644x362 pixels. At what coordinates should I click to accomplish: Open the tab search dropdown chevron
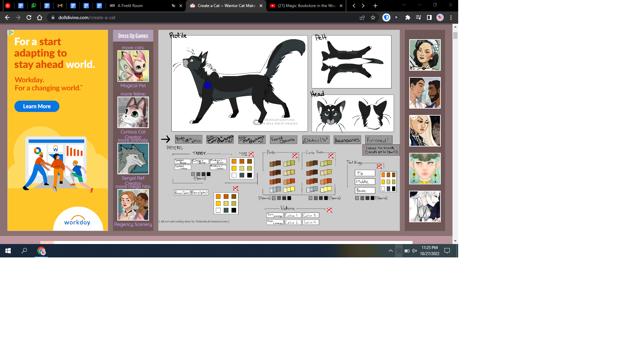point(404,5)
